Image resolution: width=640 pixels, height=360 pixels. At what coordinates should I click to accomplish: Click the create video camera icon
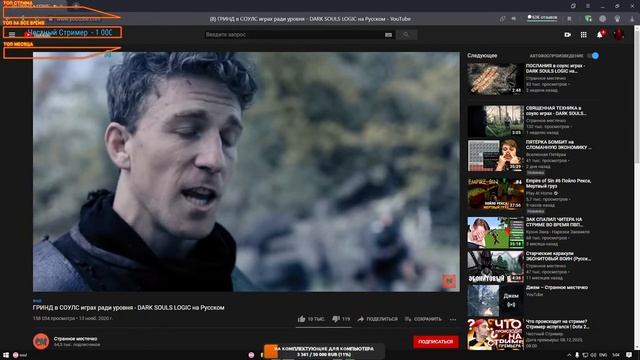(x=567, y=35)
